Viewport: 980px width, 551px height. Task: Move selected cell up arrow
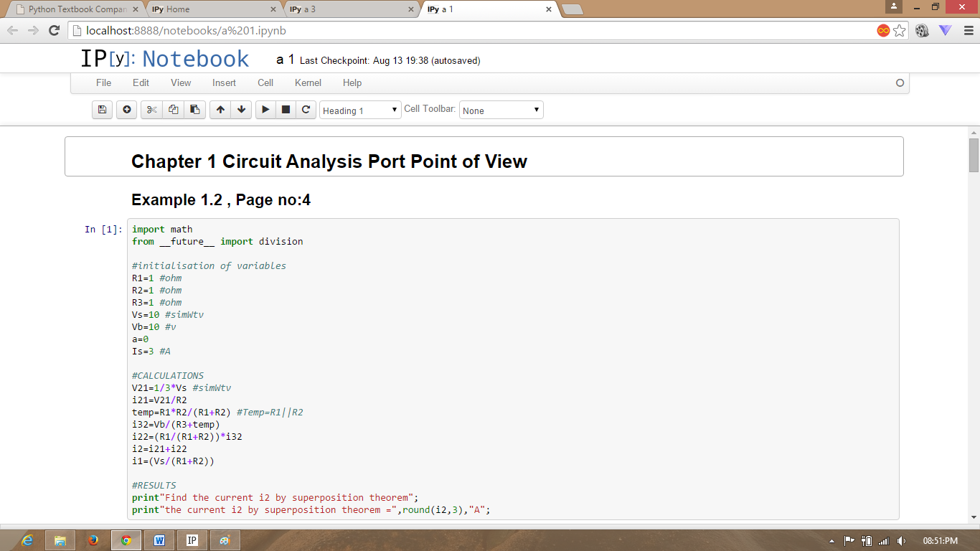220,110
